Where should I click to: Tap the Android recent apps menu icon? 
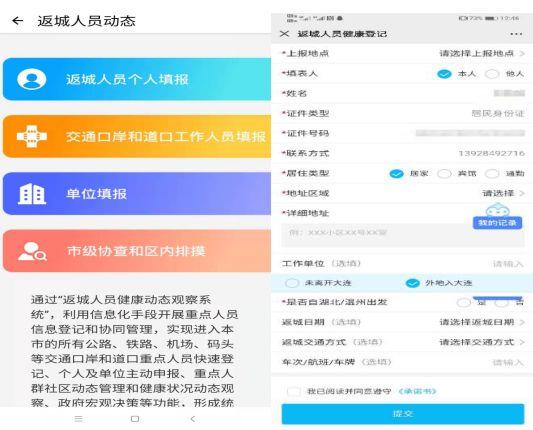click(79, 419)
